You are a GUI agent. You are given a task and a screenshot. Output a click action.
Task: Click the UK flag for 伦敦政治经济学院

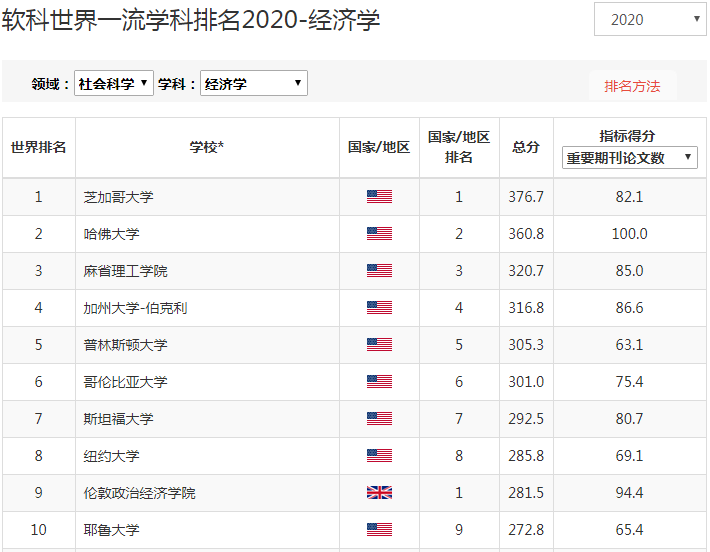point(379,493)
